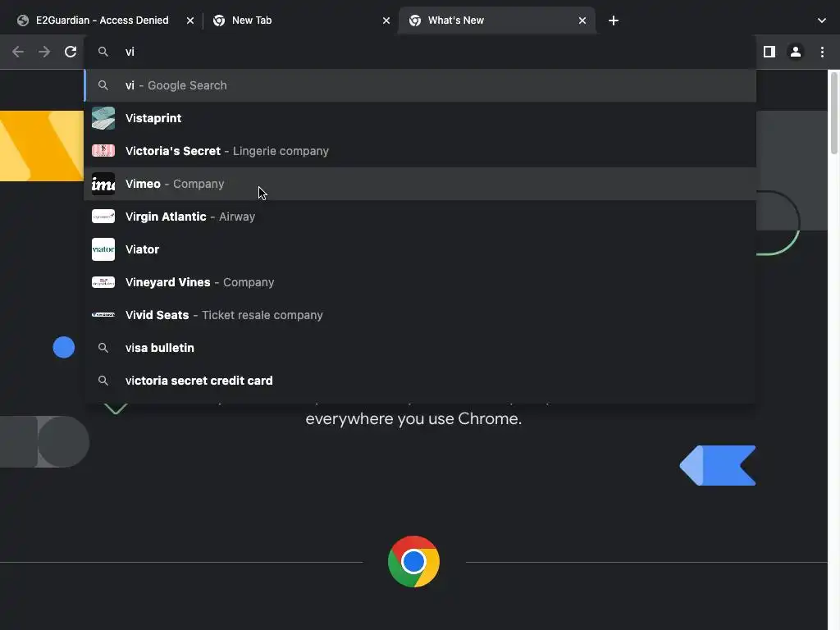This screenshot has height=630, width=840.
Task: Search for 'visa bulletin' suggestion
Action: coord(420,348)
